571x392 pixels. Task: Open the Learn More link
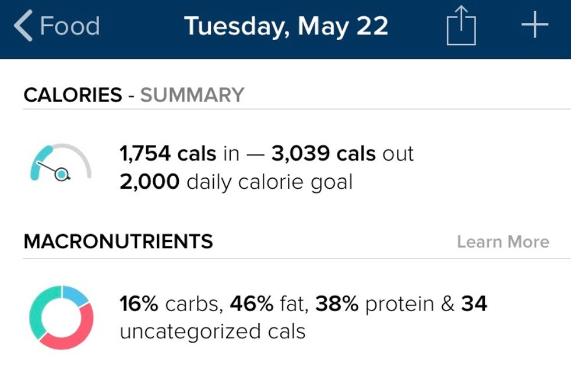coord(503,242)
